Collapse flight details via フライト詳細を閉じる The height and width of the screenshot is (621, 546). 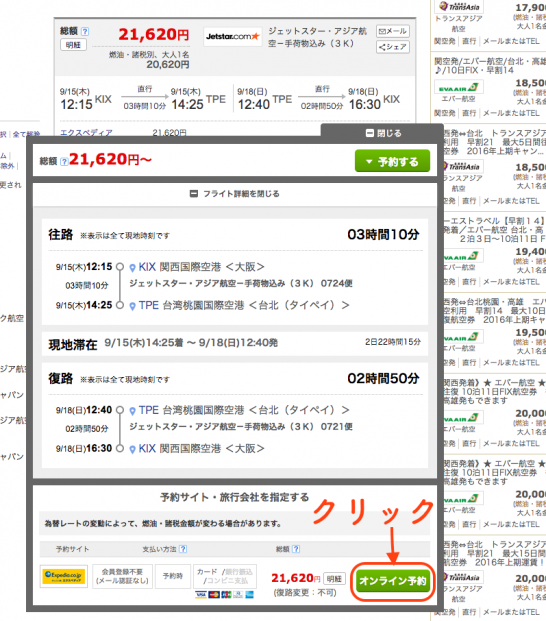click(235, 194)
